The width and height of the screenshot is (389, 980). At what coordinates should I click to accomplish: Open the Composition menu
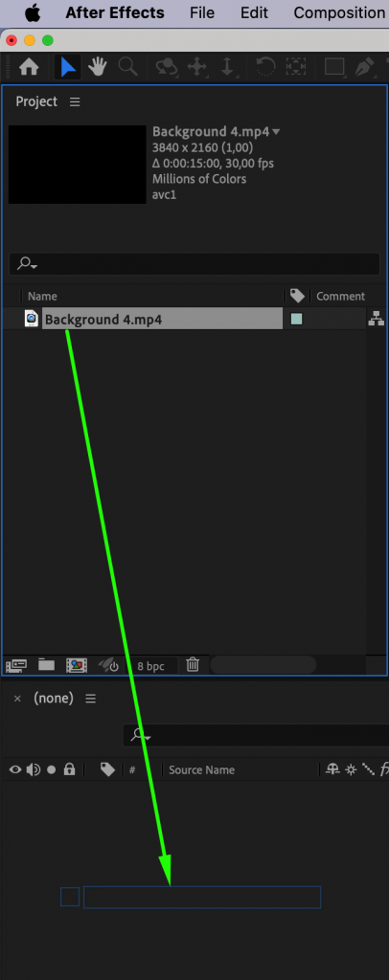click(339, 12)
